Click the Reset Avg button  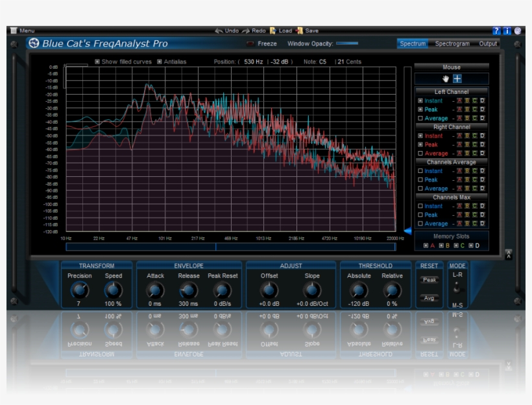click(429, 298)
